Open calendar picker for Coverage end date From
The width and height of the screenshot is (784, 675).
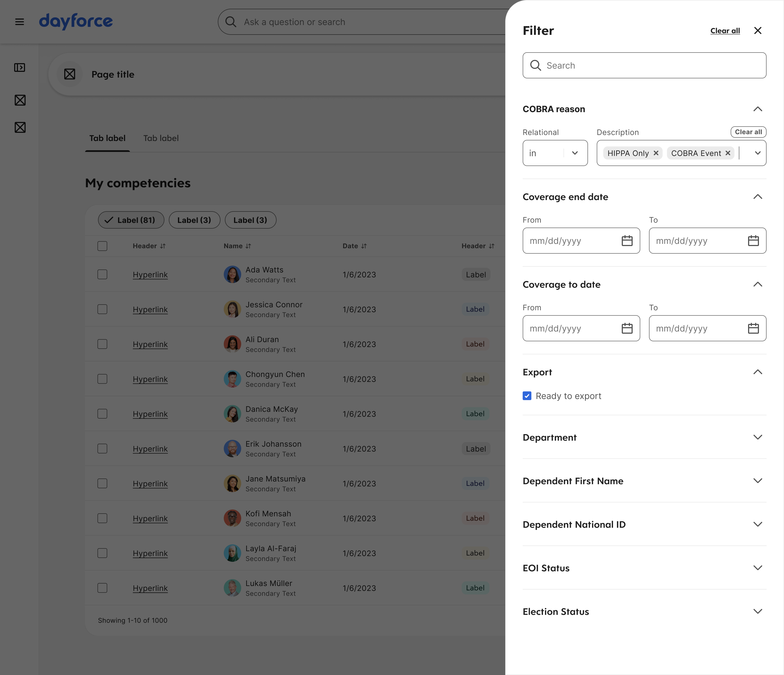point(627,241)
